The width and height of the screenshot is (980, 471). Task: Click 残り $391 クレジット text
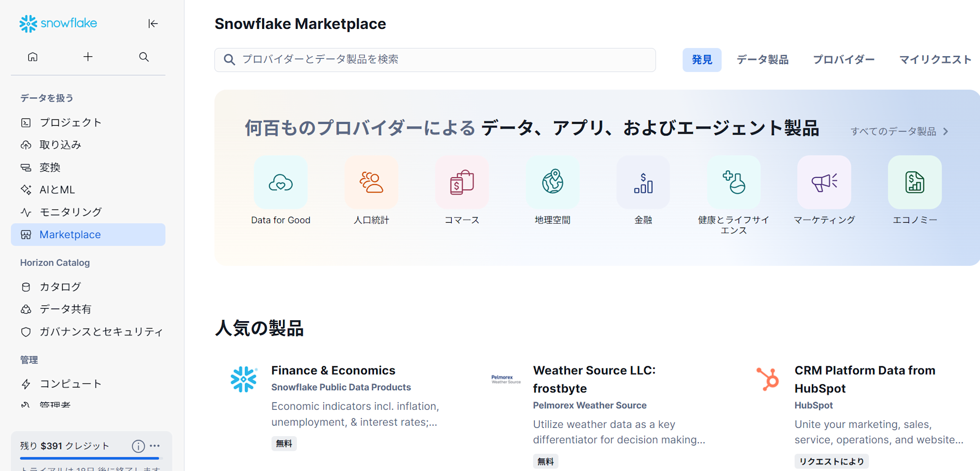pos(65,446)
